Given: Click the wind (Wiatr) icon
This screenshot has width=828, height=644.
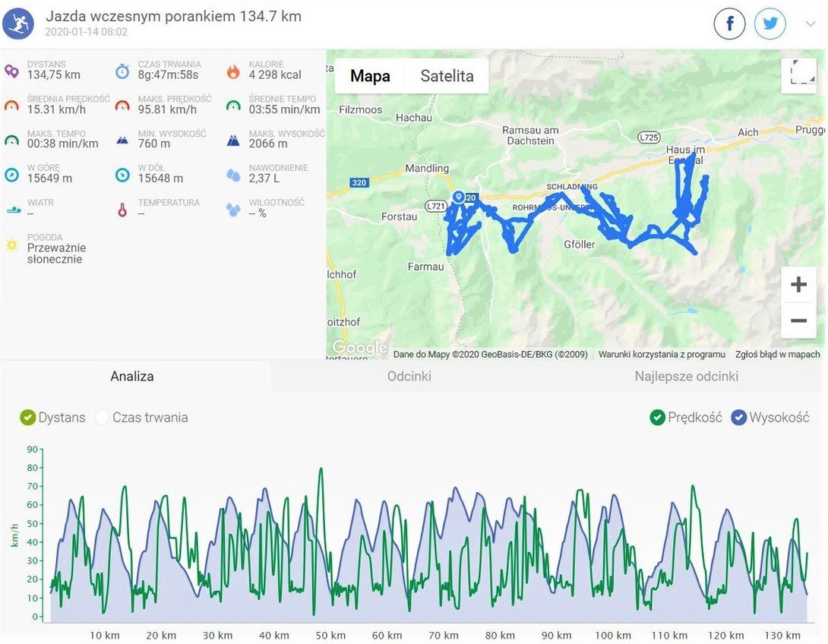Looking at the screenshot, I should tap(13, 210).
